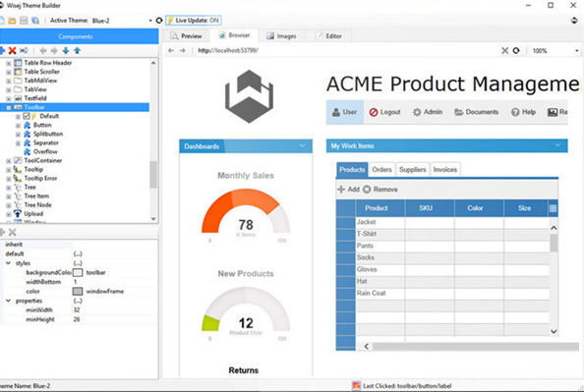Click the browser reload icon beside the zoom
Screen dimensions: 584x392
coord(516,51)
